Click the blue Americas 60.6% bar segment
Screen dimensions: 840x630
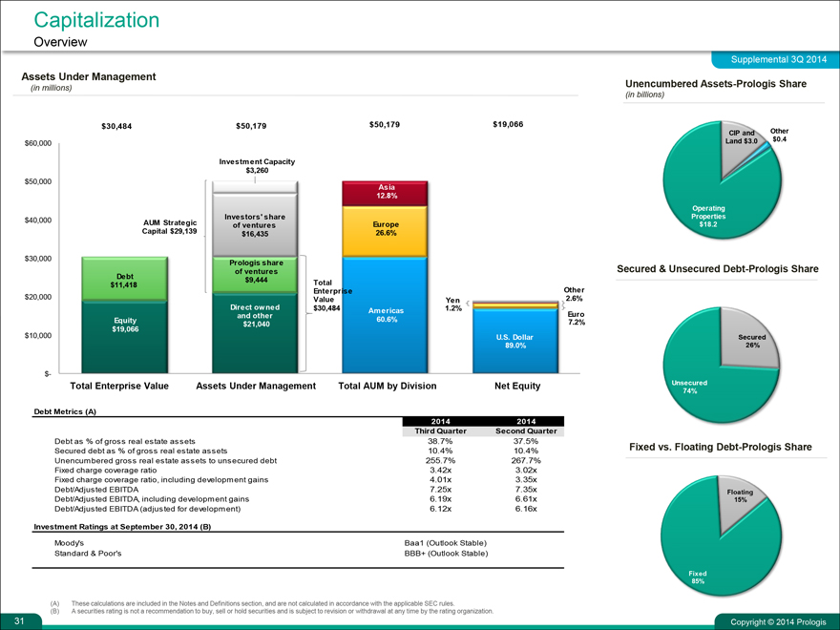click(387, 315)
